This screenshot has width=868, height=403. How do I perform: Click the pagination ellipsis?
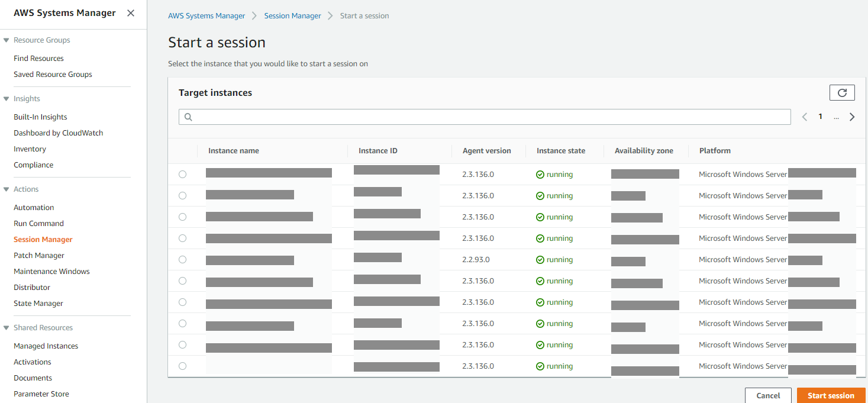click(836, 117)
